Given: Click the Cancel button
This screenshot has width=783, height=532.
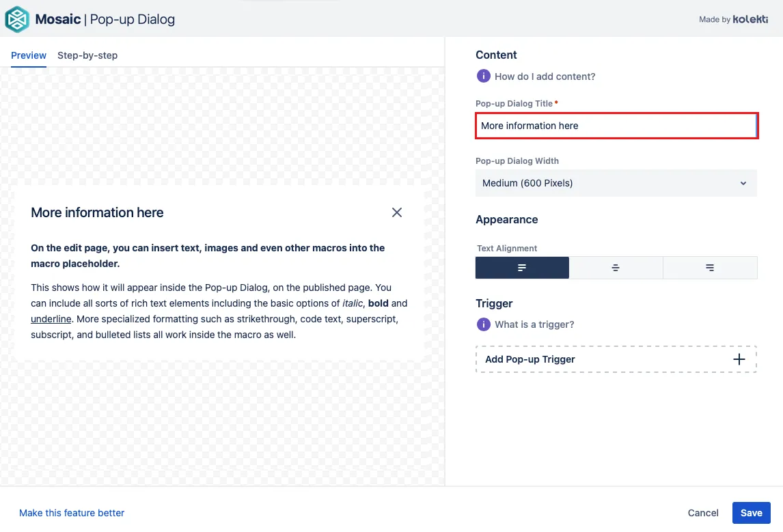Looking at the screenshot, I should (702, 513).
